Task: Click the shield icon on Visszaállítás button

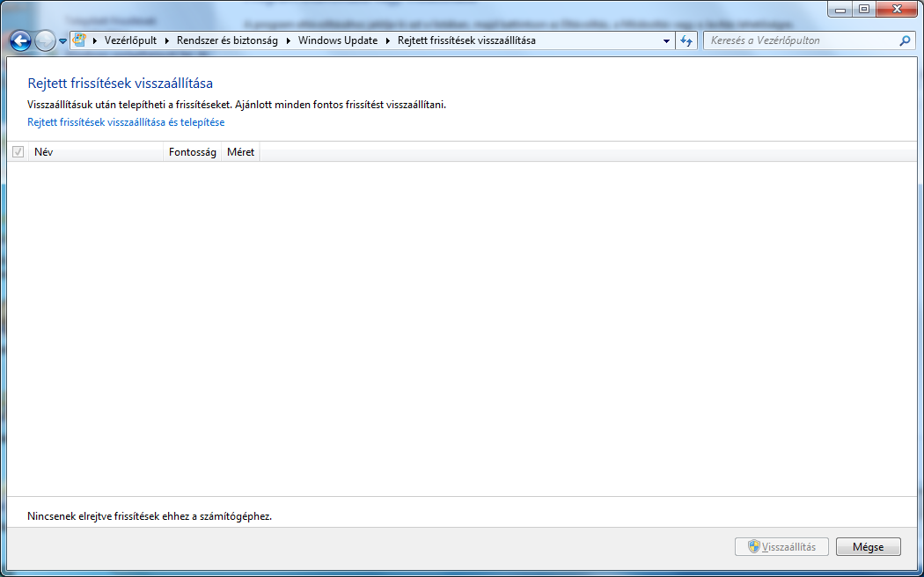Action: [753, 546]
